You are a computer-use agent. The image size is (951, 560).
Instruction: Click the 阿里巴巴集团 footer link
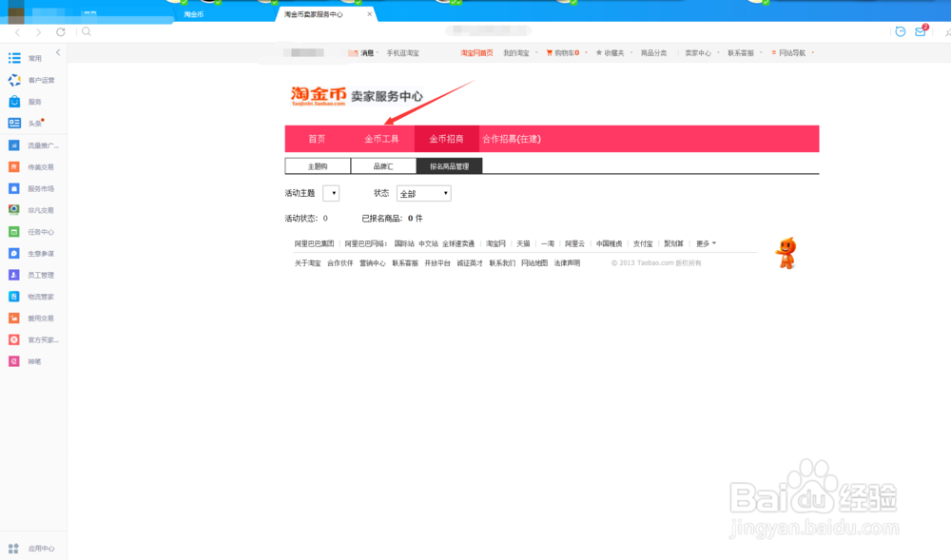pyautogui.click(x=314, y=243)
